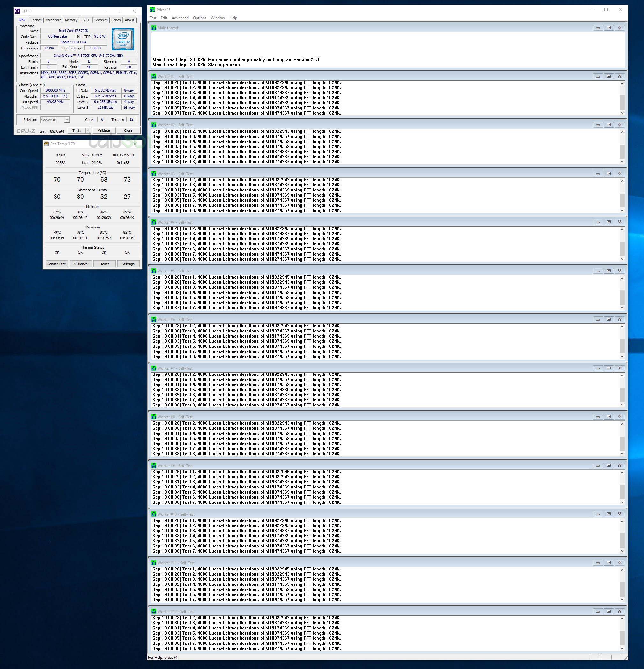The height and width of the screenshot is (669, 644).
Task: Click RealTemp Sensor Test button
Action: (56, 264)
